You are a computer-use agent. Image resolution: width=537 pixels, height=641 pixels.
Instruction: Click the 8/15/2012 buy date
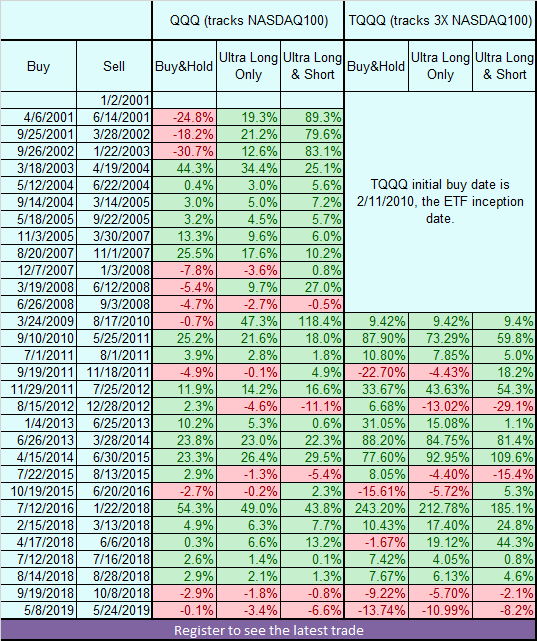[38, 406]
